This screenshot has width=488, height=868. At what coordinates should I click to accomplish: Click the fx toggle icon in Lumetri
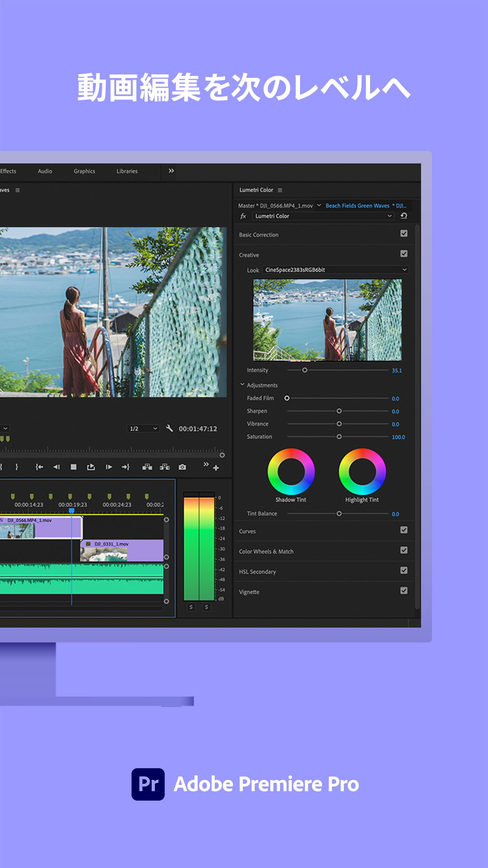coord(243,216)
